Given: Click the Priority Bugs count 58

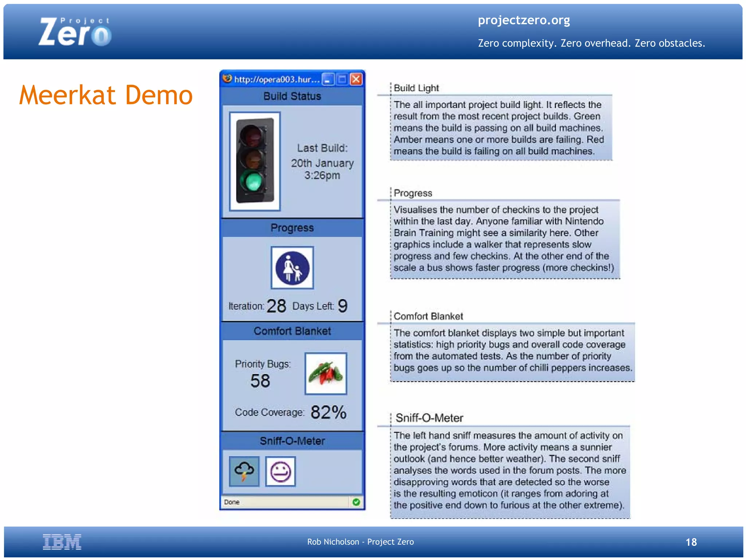Looking at the screenshot, I should tap(260, 381).
